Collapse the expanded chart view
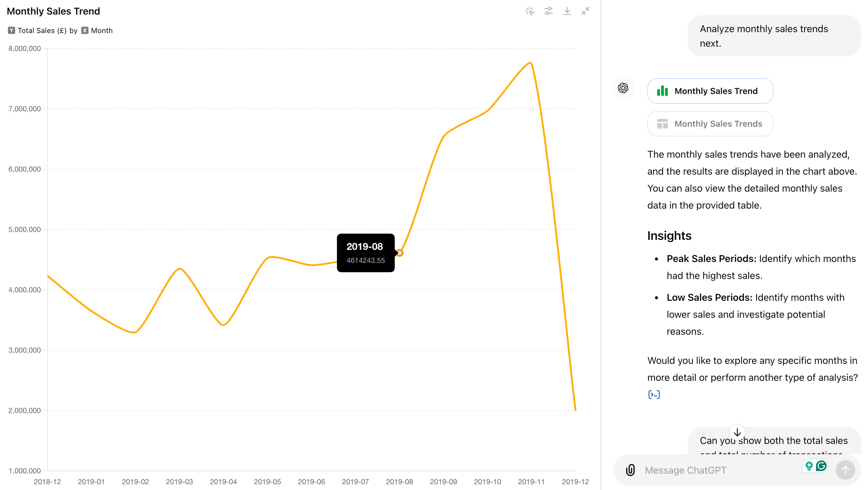The height and width of the screenshot is (490, 868). (586, 11)
